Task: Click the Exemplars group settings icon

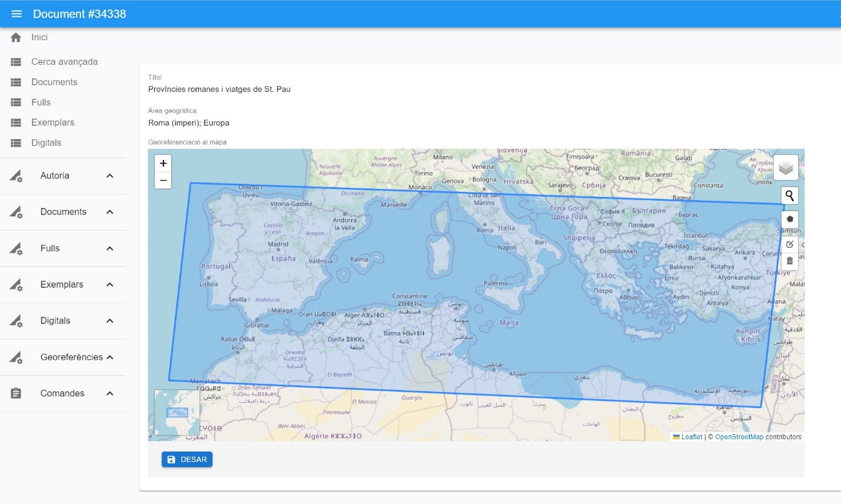Action: click(16, 285)
